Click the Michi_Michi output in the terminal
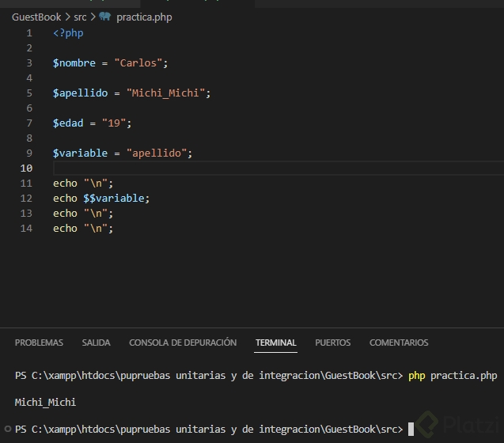This screenshot has height=443, width=504. tap(45, 402)
